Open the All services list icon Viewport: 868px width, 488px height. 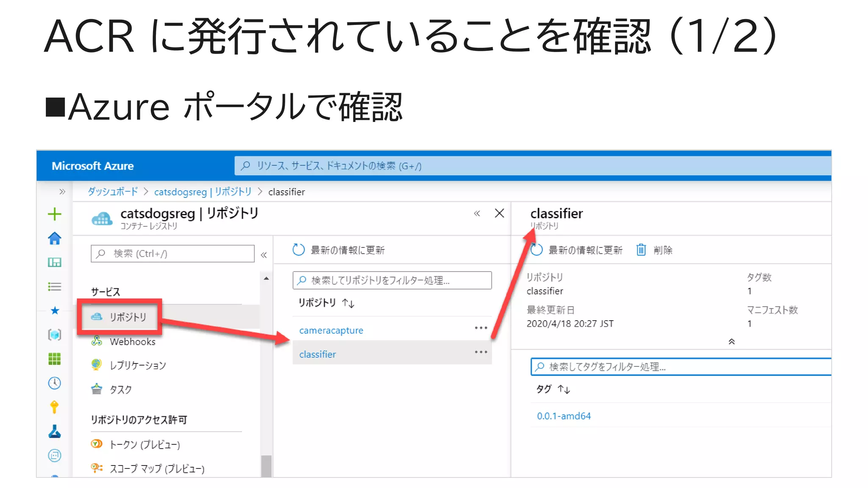(54, 287)
